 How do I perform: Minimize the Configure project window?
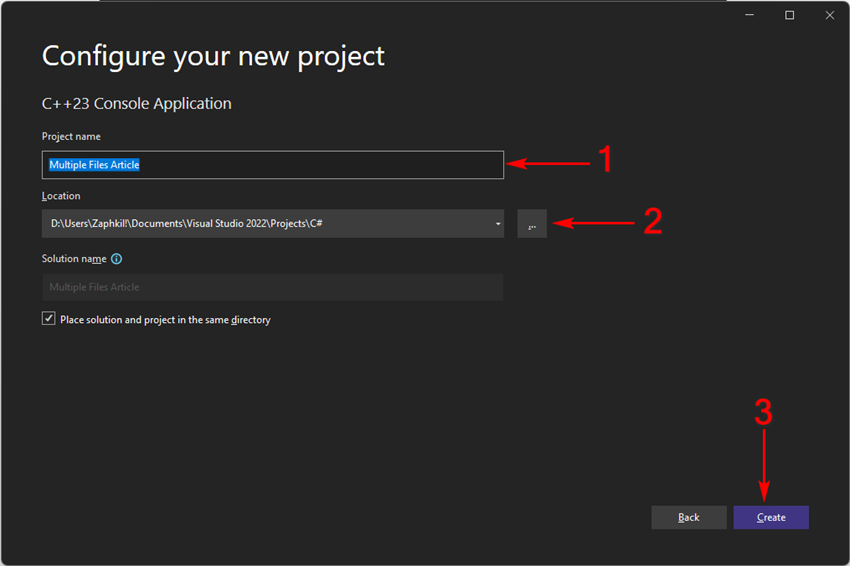click(x=749, y=15)
